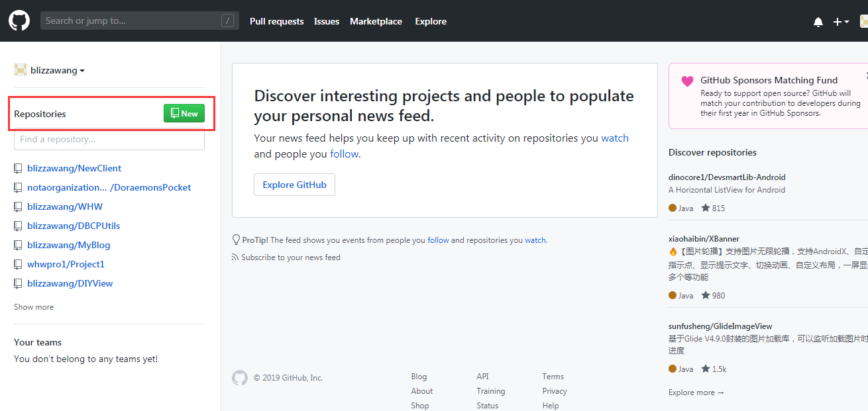
Task: Click repo icon next to blizzawang/MyBlog
Action: pos(19,246)
